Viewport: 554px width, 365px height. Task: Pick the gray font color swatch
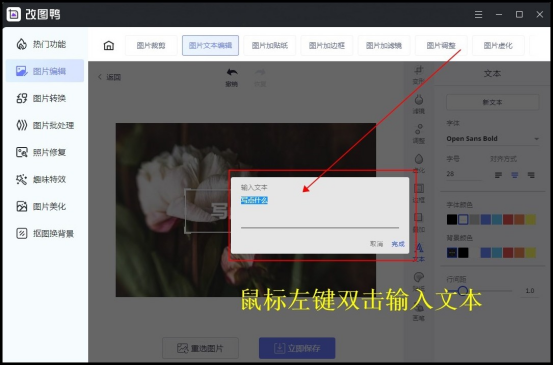click(475, 219)
